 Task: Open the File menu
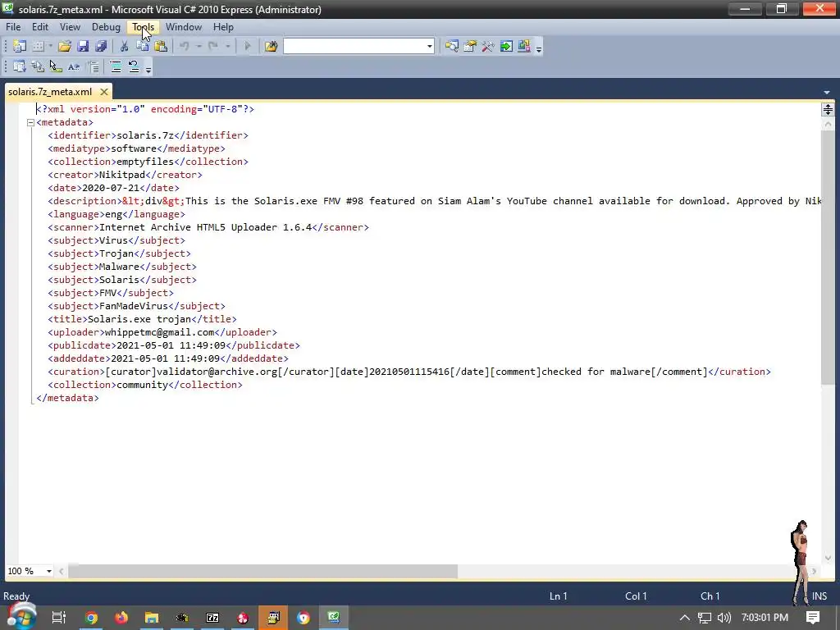tap(13, 27)
